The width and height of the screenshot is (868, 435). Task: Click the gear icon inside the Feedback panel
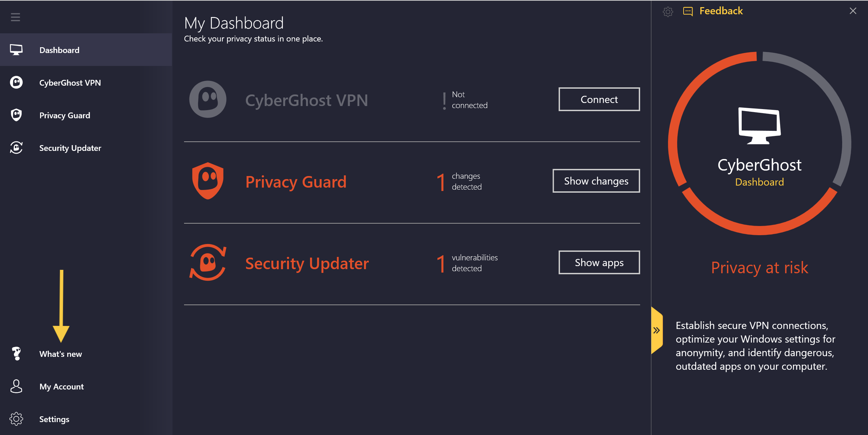point(668,11)
